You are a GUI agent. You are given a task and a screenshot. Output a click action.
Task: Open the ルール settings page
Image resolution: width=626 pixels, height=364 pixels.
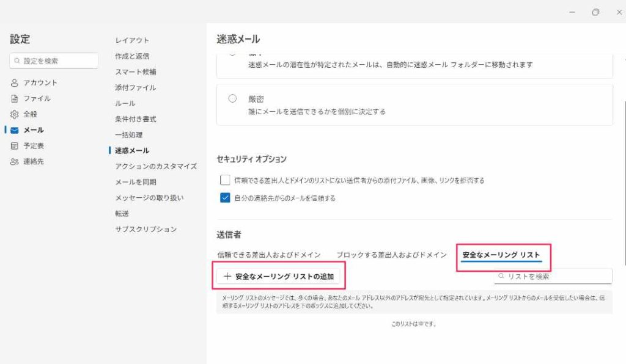pyautogui.click(x=125, y=103)
